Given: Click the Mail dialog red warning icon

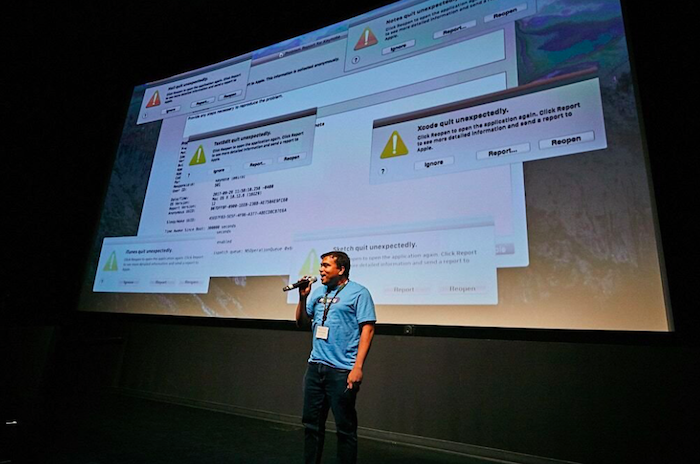Looking at the screenshot, I should [x=153, y=98].
